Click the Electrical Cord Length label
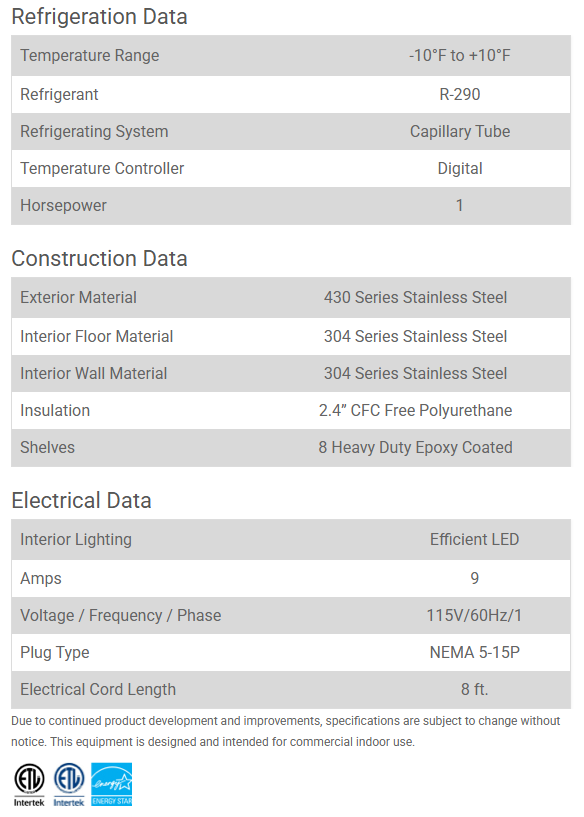Screen dimensions: 584x817 (98, 689)
